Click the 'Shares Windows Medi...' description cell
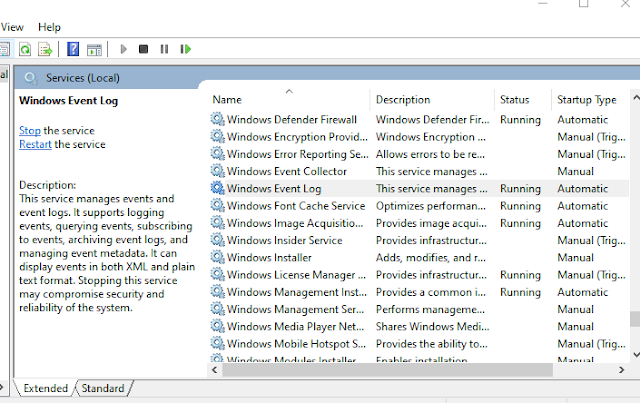Viewport: 640px width, 403px height. pyautogui.click(x=433, y=327)
